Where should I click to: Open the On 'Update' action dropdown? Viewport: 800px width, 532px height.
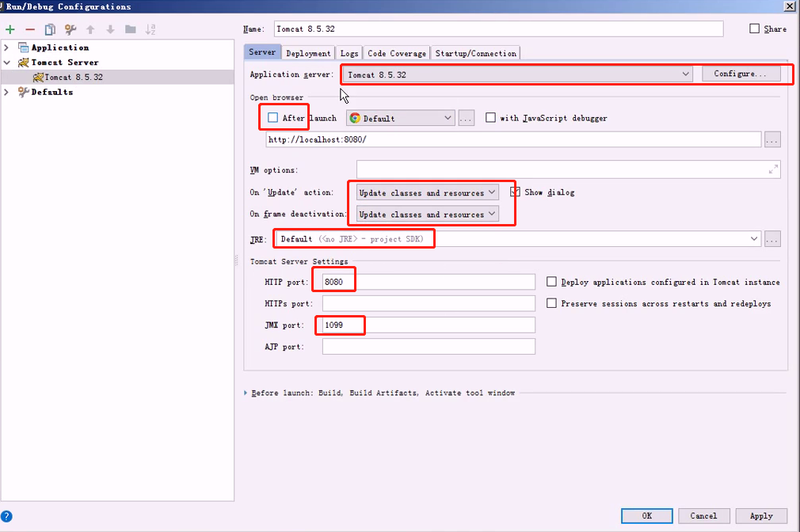pyautogui.click(x=428, y=192)
